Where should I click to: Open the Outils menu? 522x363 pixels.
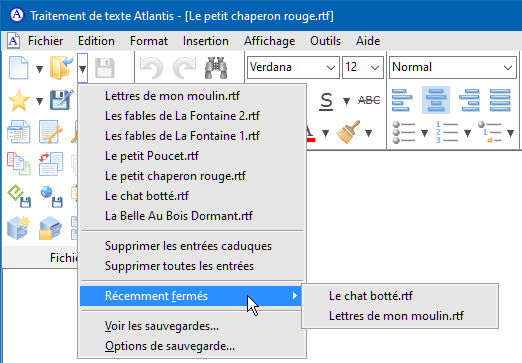click(x=325, y=41)
